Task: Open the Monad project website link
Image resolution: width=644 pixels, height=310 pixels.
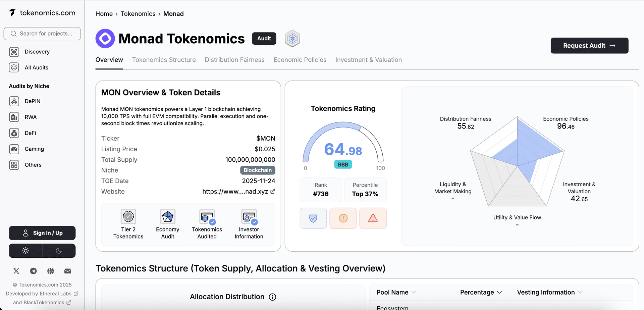Action: [x=238, y=192]
